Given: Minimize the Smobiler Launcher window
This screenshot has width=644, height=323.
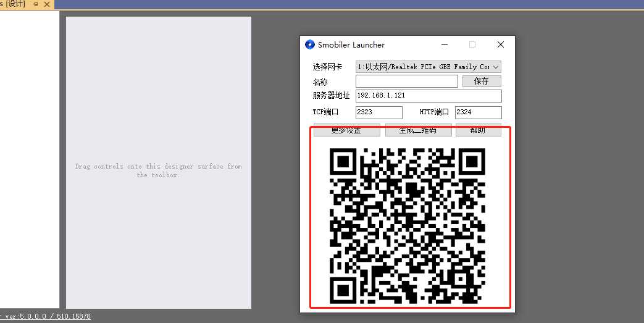Looking at the screenshot, I should [445, 44].
